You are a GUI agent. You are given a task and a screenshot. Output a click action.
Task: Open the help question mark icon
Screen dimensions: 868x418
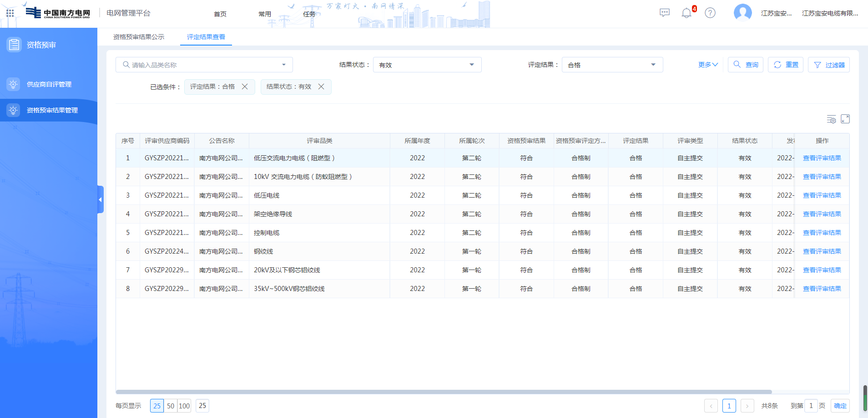tap(710, 13)
